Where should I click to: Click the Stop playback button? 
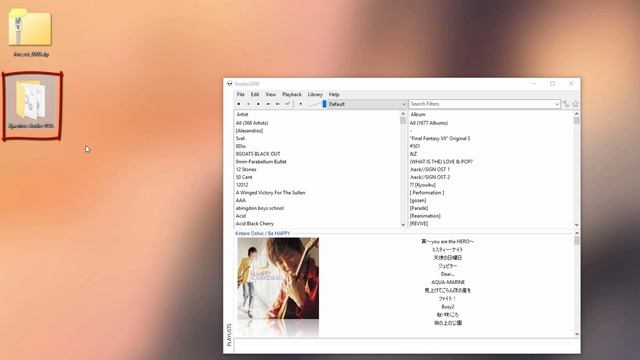click(x=239, y=104)
